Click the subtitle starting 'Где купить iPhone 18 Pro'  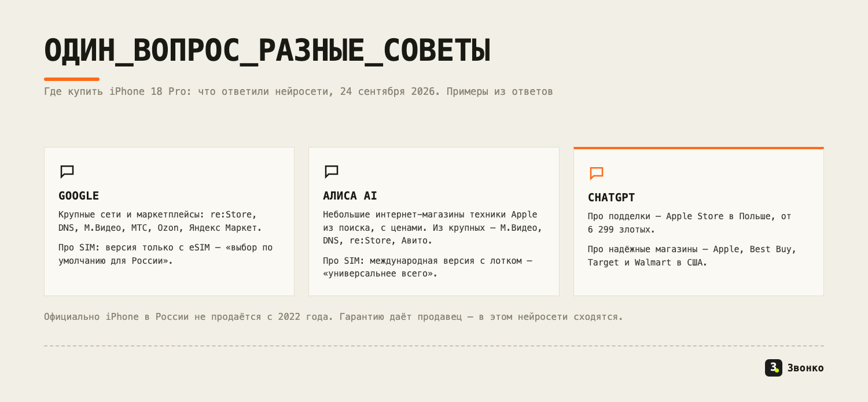[299, 91]
